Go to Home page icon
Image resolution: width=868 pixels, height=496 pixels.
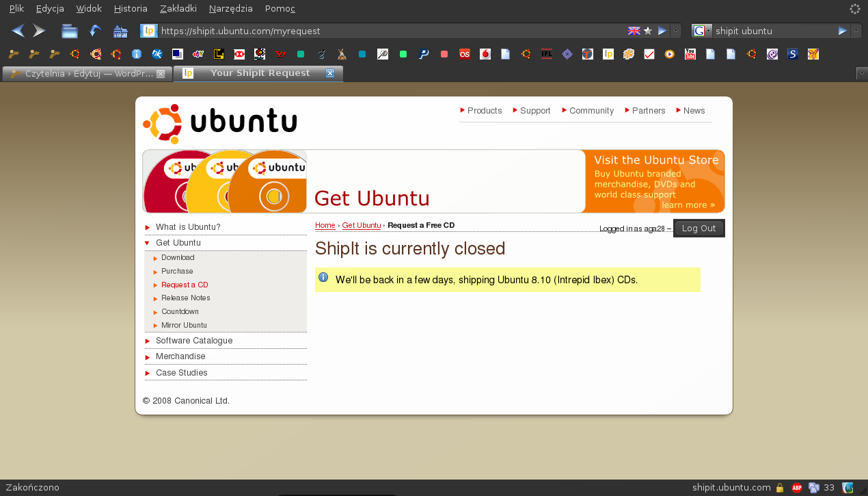[x=120, y=31]
